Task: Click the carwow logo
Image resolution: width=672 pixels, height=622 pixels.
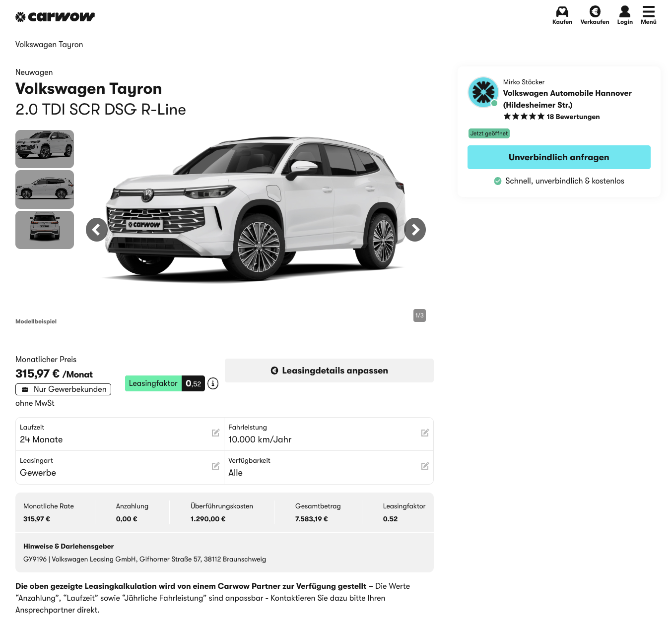Action: pos(55,17)
